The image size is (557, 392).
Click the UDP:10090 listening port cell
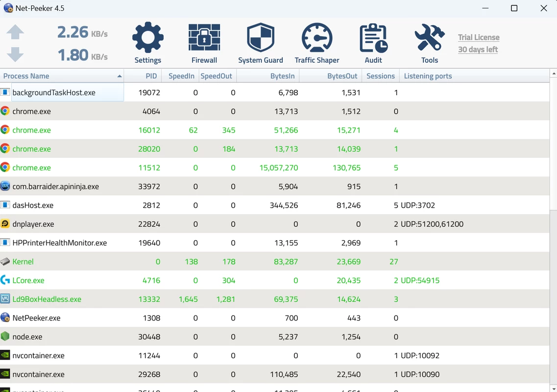coord(420,374)
